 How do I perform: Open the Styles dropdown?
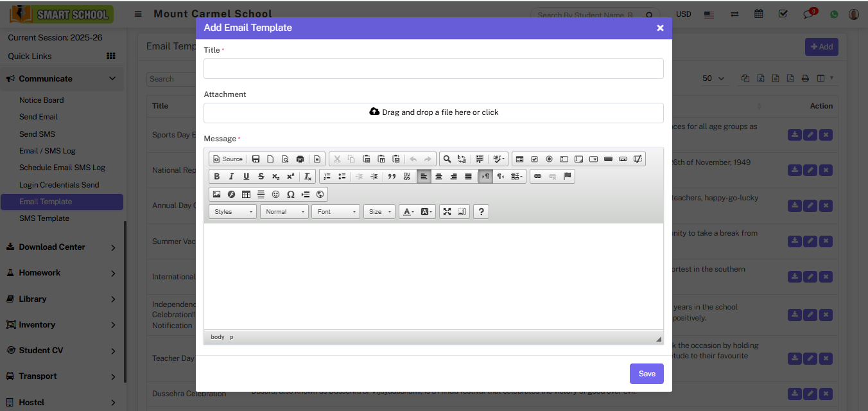pyautogui.click(x=232, y=211)
